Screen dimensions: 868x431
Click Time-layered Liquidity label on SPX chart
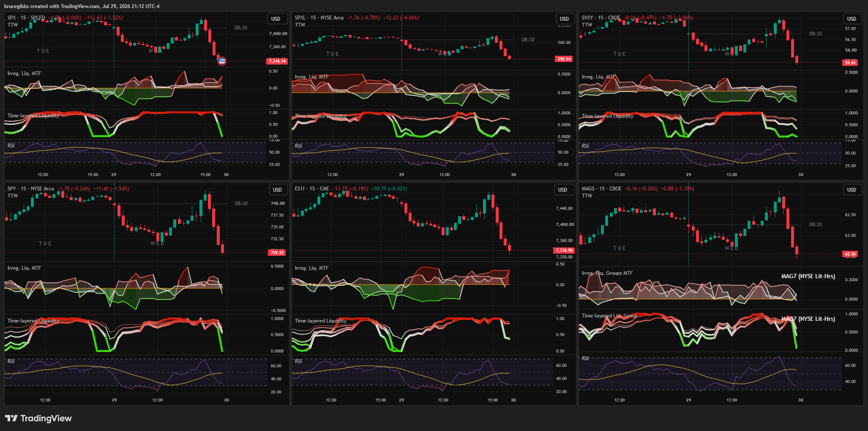click(33, 116)
